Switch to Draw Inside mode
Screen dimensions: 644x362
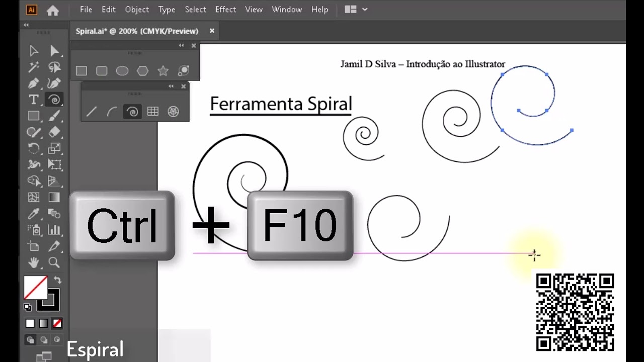point(57,339)
